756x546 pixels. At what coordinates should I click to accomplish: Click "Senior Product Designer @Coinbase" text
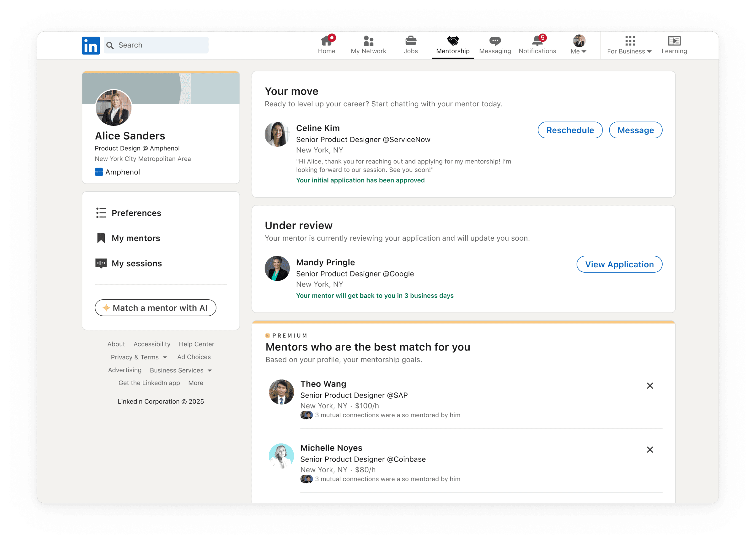click(x=363, y=459)
